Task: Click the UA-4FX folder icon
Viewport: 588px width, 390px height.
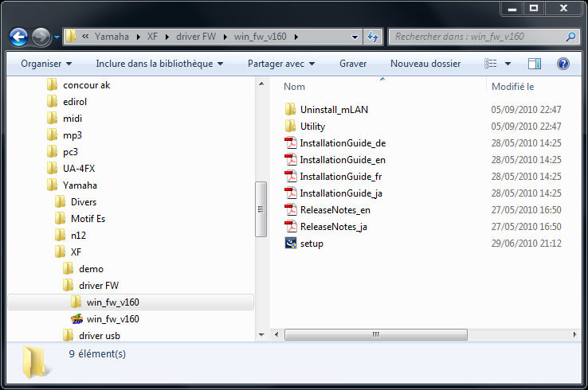Action: point(52,168)
